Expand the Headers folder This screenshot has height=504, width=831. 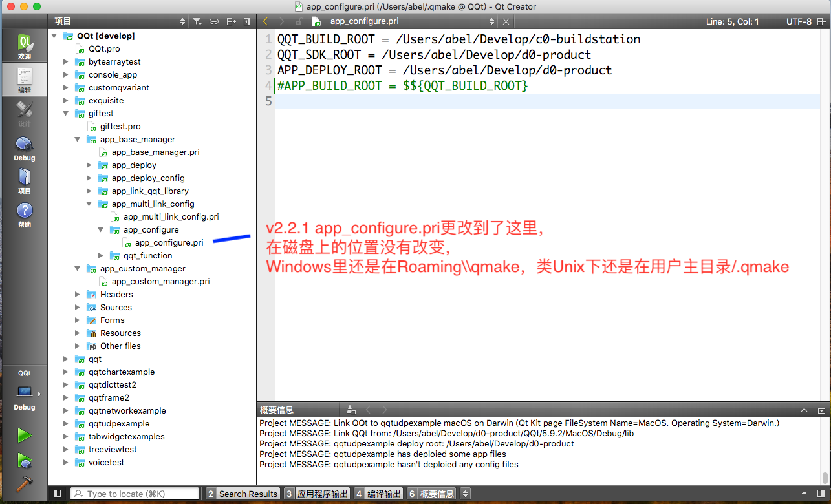pyautogui.click(x=78, y=295)
